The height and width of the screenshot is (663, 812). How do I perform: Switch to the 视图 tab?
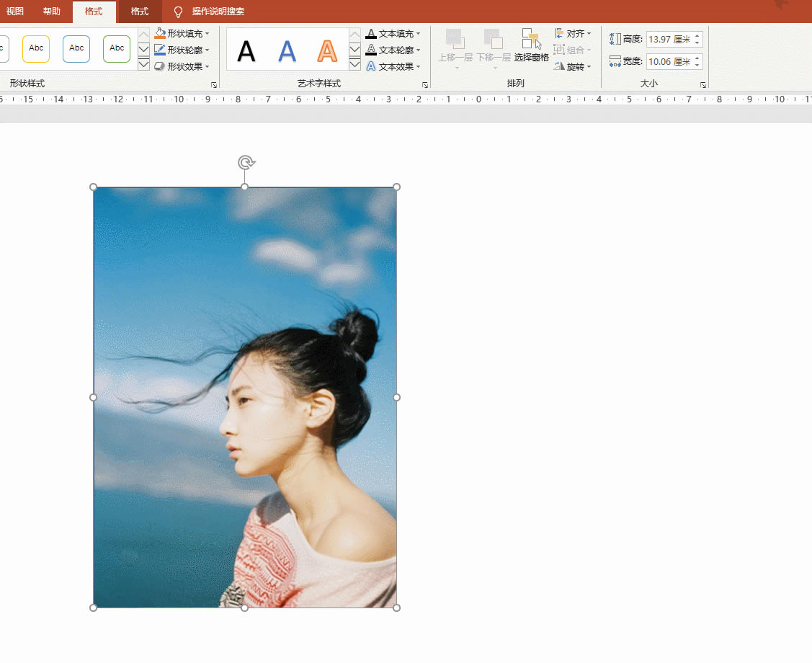(x=14, y=12)
